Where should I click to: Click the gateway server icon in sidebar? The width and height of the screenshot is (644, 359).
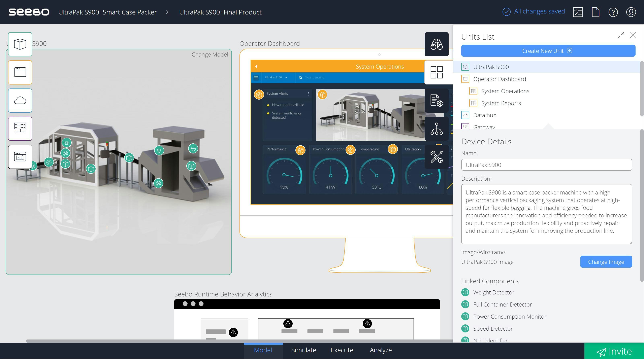[x=20, y=129]
